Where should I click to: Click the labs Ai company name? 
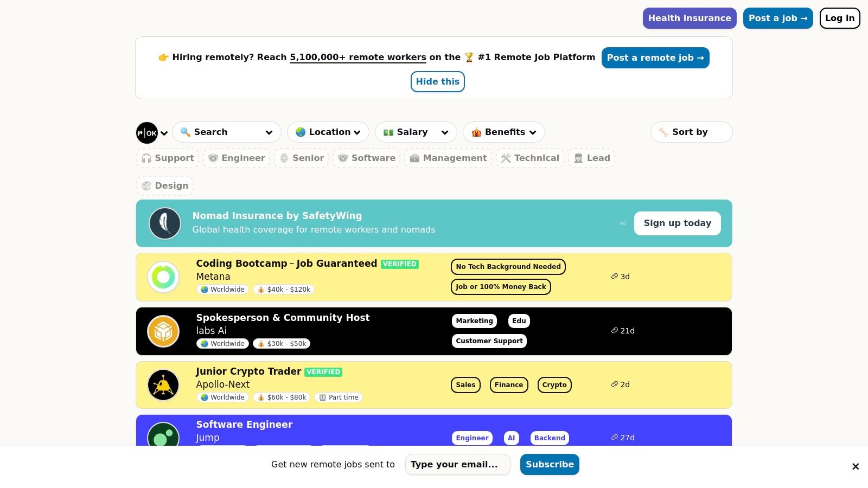coord(212,331)
